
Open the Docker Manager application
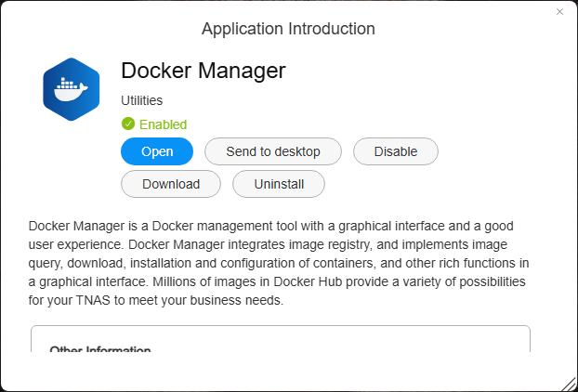(157, 151)
